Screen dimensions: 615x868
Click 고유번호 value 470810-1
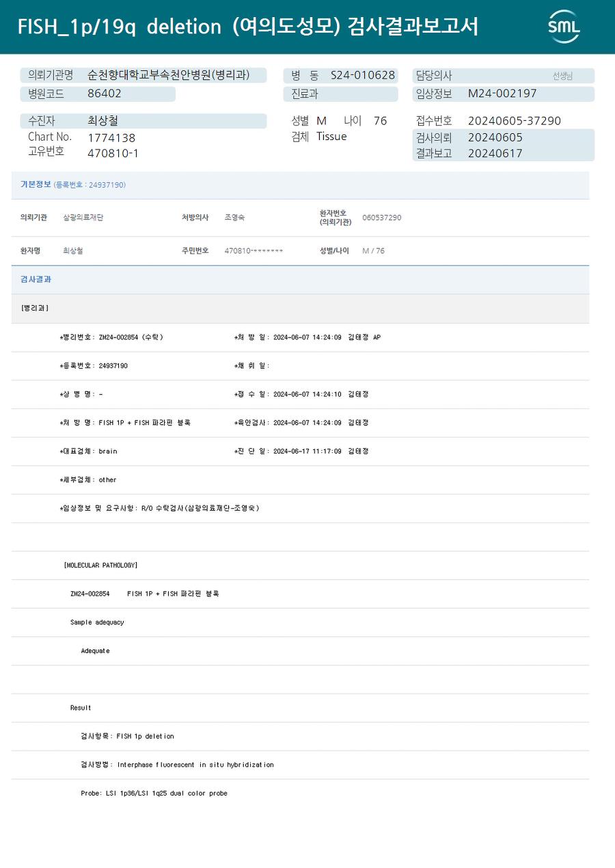113,153
